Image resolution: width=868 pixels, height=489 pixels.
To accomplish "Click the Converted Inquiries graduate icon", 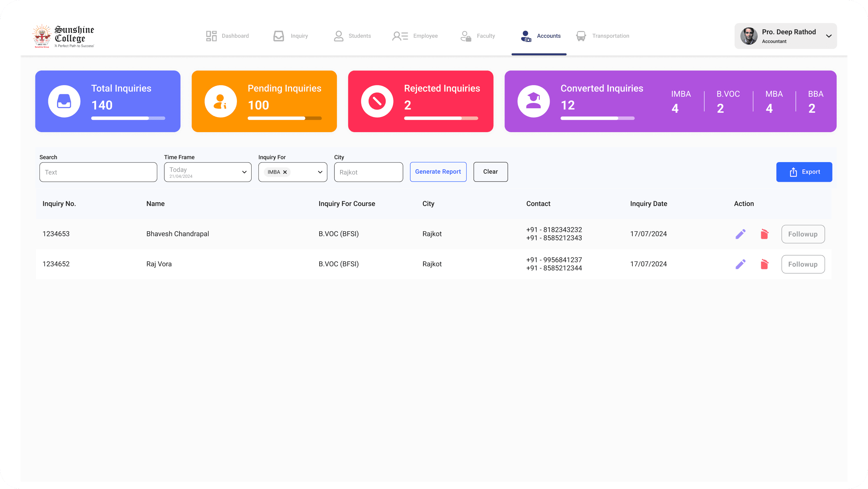I will 533,101.
